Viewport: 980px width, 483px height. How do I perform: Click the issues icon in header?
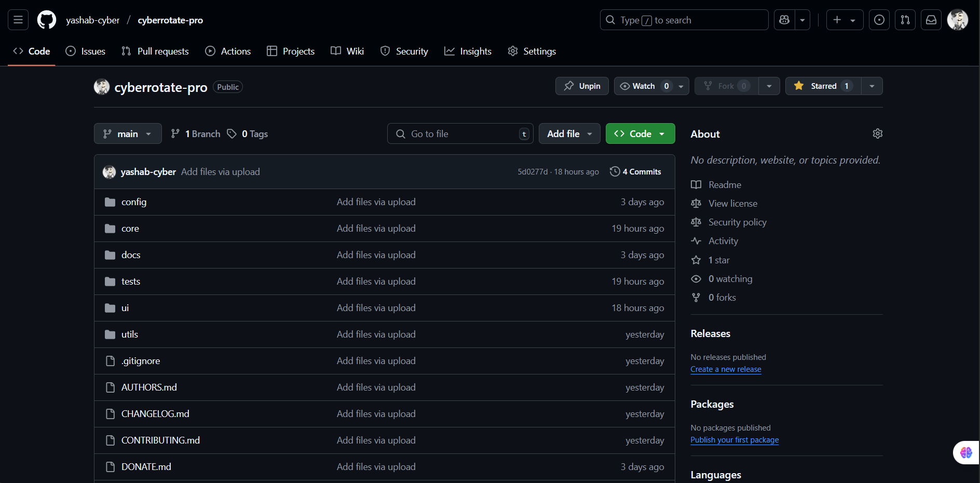879,20
